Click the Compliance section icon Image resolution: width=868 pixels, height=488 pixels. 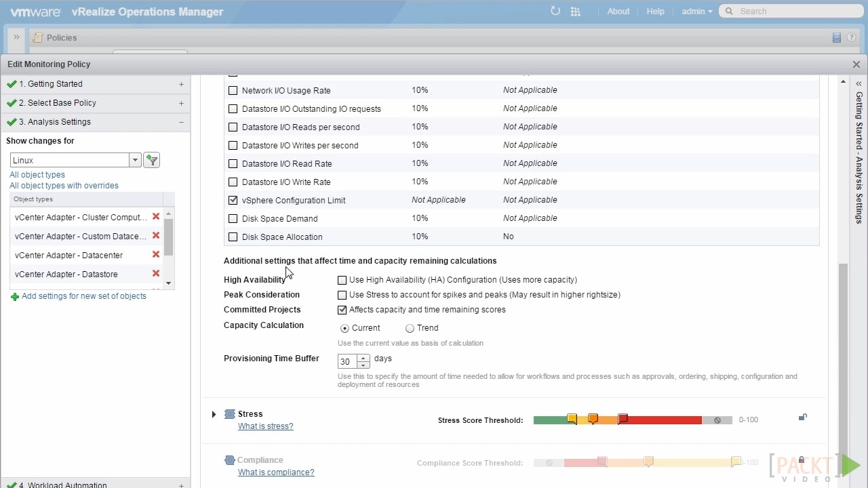pyautogui.click(x=229, y=460)
